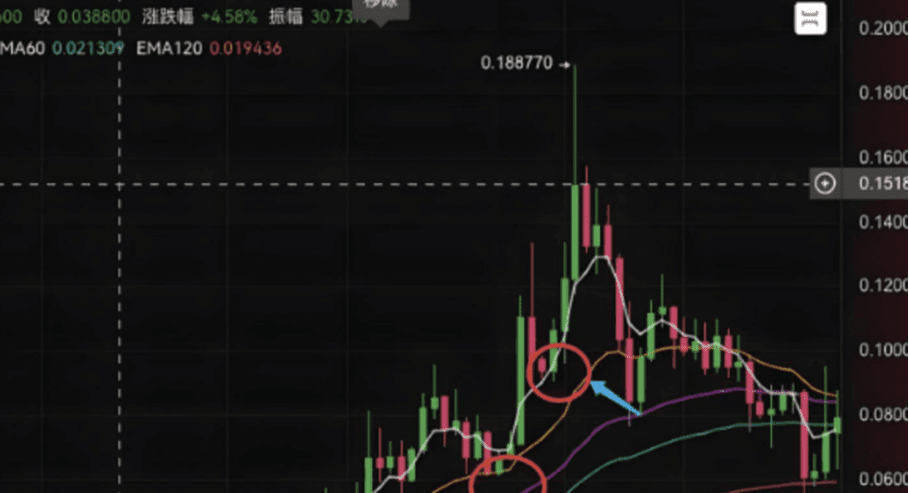Click the white moving average line at its peak

602,257
